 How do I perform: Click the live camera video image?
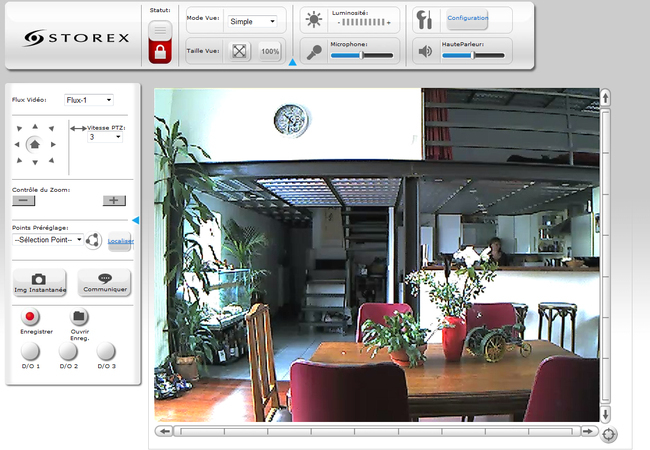[377, 255]
